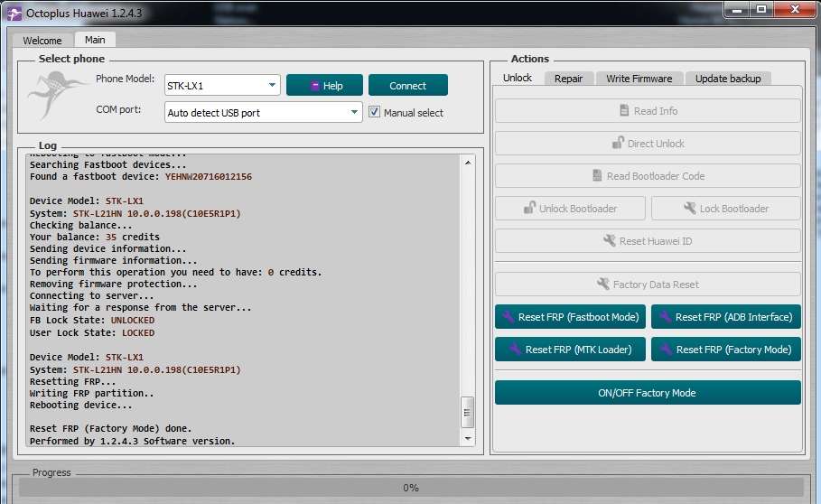
Task: Click the log scrollbar thumb
Action: click(467, 413)
